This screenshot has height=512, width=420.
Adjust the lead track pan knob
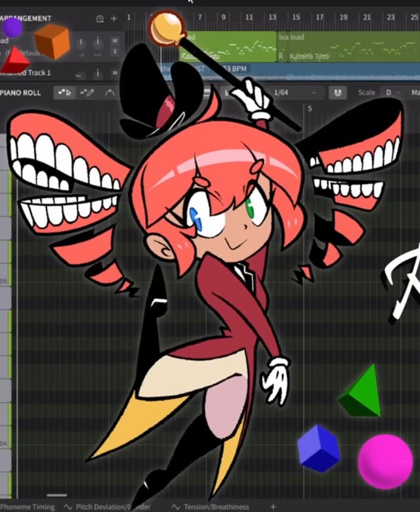pyautogui.click(x=98, y=42)
